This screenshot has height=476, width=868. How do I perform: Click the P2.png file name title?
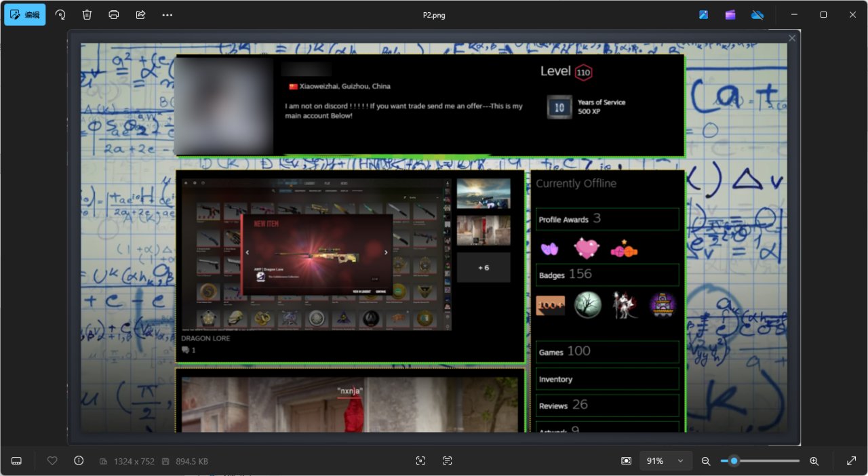434,15
